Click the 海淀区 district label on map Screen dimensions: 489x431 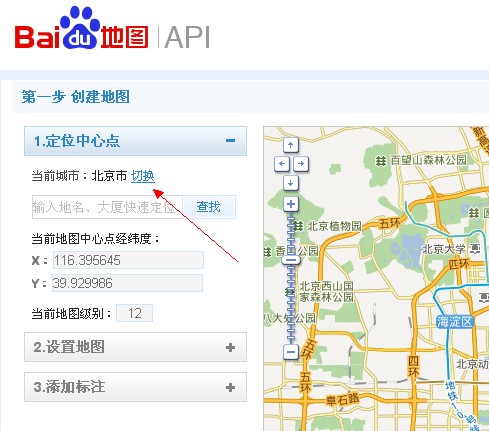[x=455, y=322]
